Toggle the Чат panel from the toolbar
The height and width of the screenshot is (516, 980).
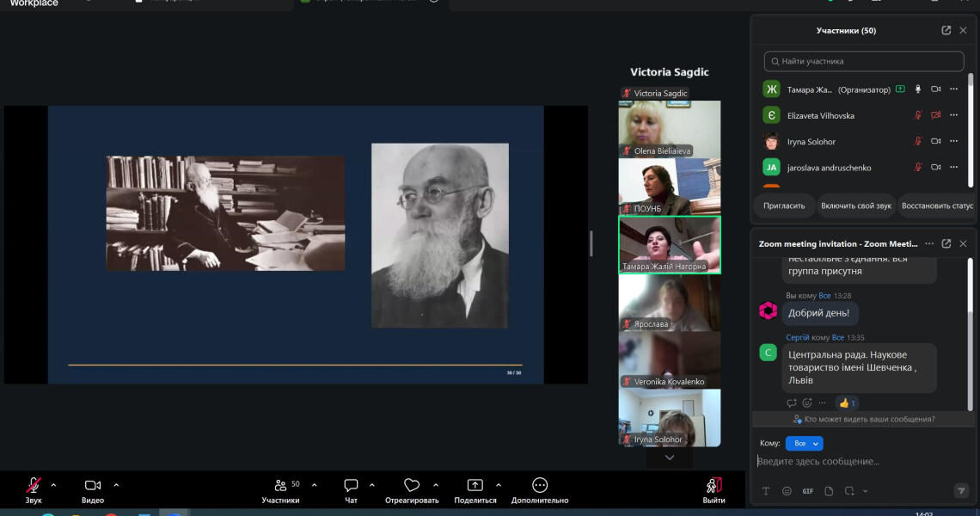coord(352,490)
